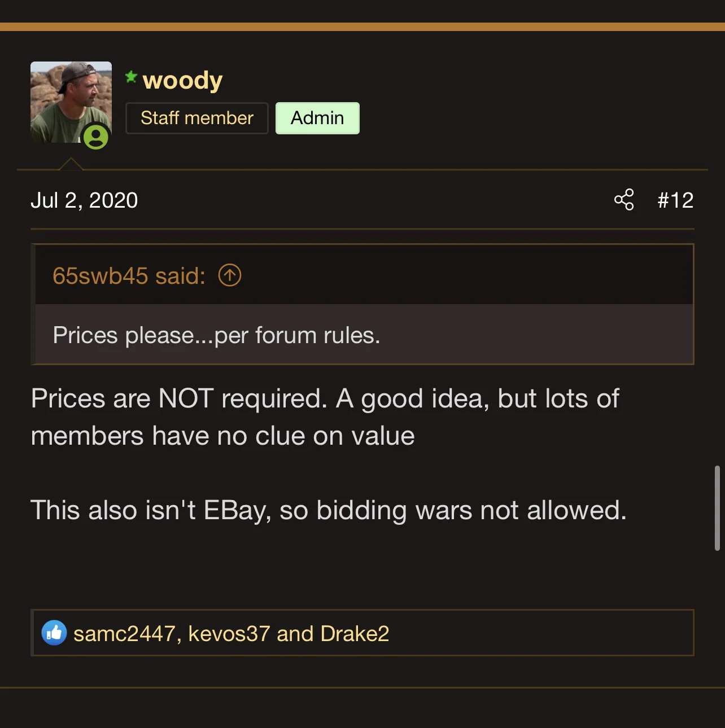Click the "Prices are NOT required" paragraph

(325, 417)
